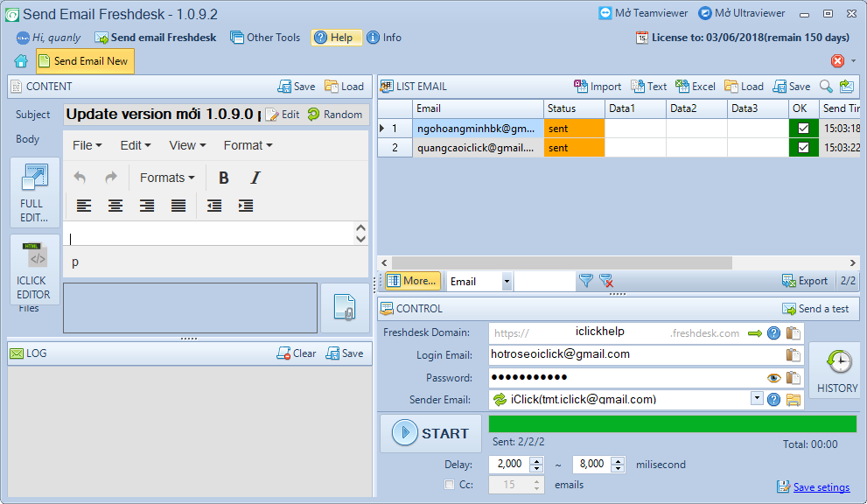The width and height of the screenshot is (867, 504).
Task: Click the green send progress bar
Action: (673, 423)
